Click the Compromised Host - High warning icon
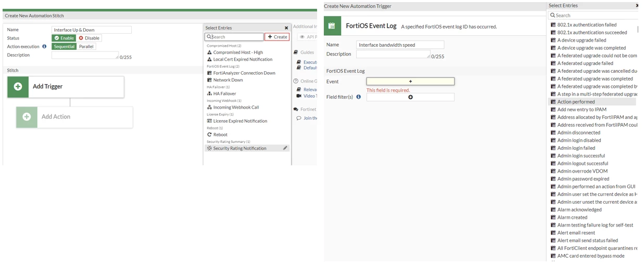Screen dimensions: 644x264 click(x=209, y=52)
